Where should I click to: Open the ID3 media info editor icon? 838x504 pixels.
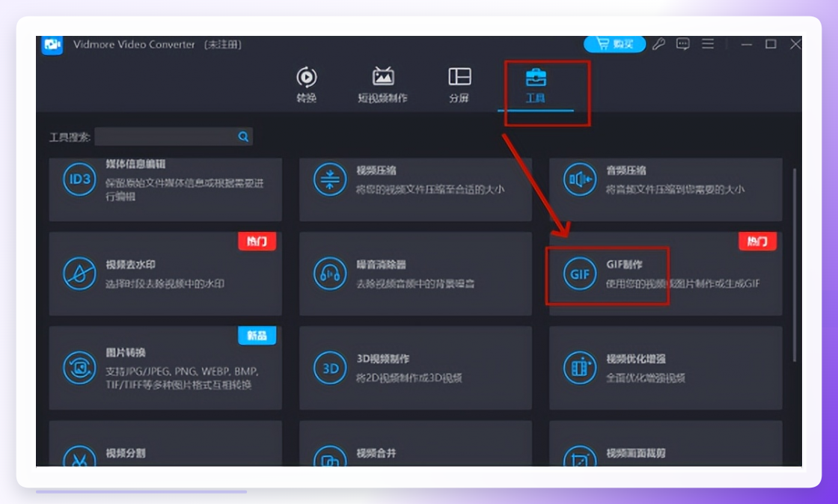[x=79, y=179]
